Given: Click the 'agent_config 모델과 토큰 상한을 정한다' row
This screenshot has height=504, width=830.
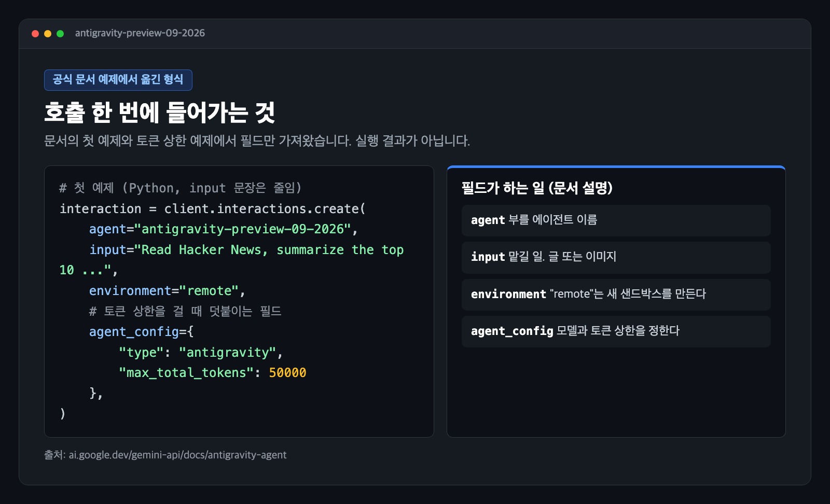Looking at the screenshot, I should coord(616,331).
